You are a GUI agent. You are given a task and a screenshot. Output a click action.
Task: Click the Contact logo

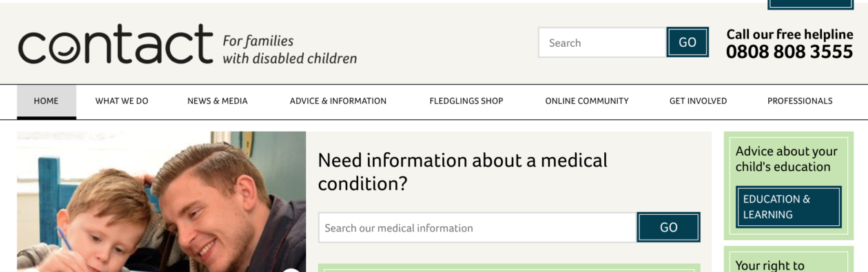click(116, 44)
